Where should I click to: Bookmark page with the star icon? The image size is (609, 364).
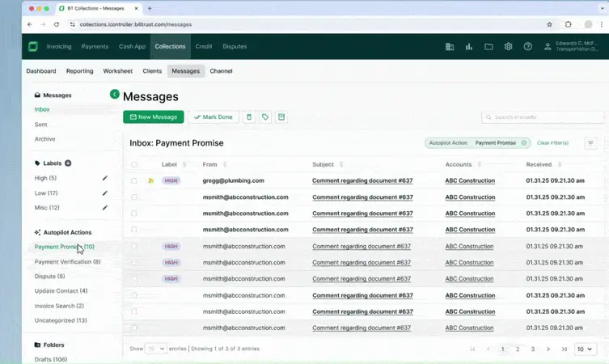[x=549, y=24]
